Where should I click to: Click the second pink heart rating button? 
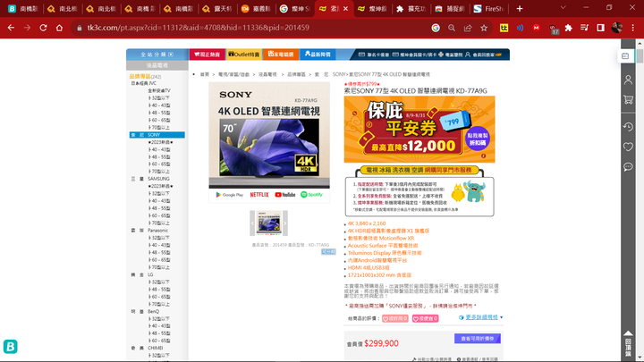[x=425, y=318]
